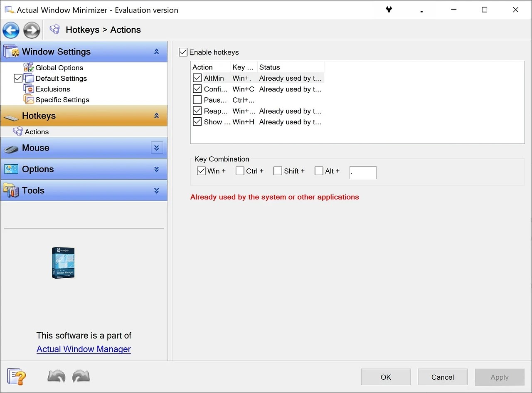Click the wrench icon in the title bar
Screen dimensions: 532x393
[389, 9]
